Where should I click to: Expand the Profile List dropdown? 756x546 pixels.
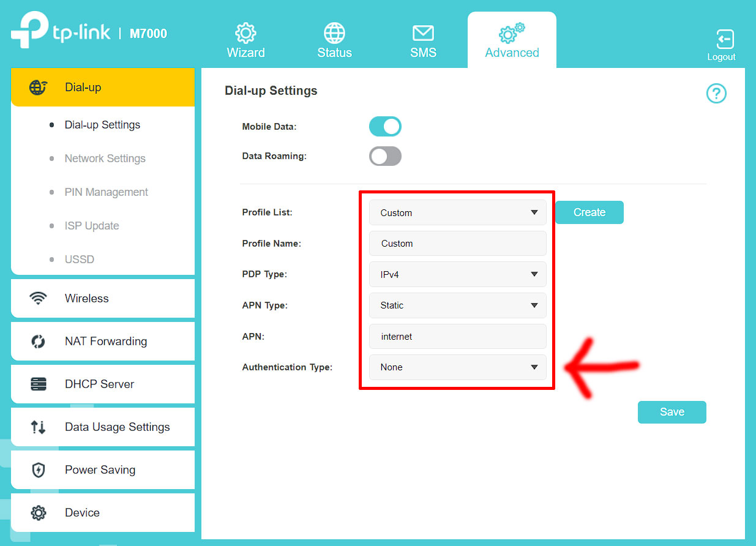pos(457,213)
